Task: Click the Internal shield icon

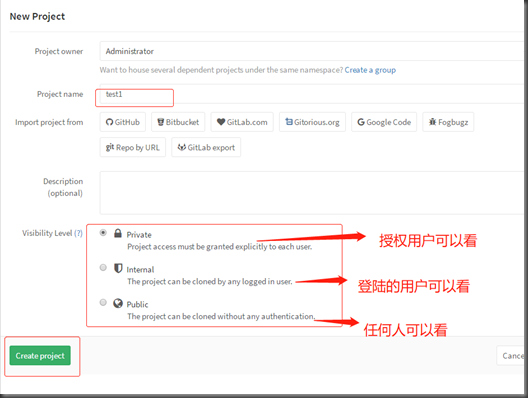Action: 118,268
